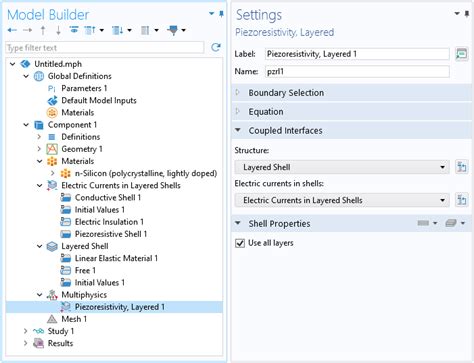Click the tag icon beside the Label field
Screen dimensions: 474x363
[x=462, y=54]
